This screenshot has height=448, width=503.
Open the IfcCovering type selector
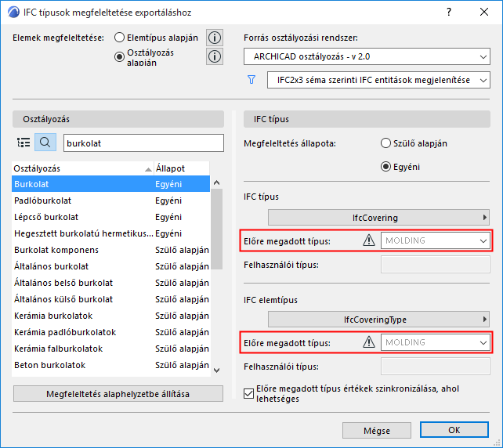click(379, 217)
